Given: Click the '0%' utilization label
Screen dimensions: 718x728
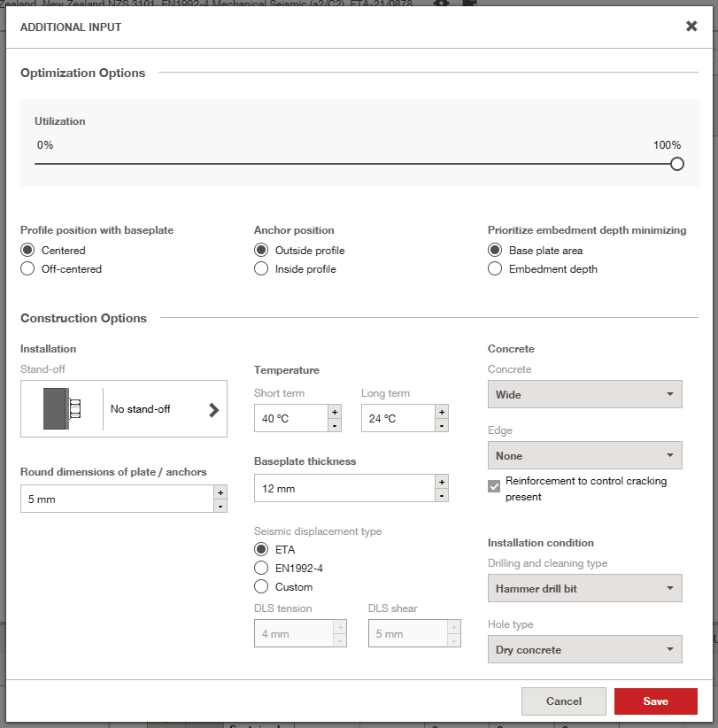Looking at the screenshot, I should [45, 145].
